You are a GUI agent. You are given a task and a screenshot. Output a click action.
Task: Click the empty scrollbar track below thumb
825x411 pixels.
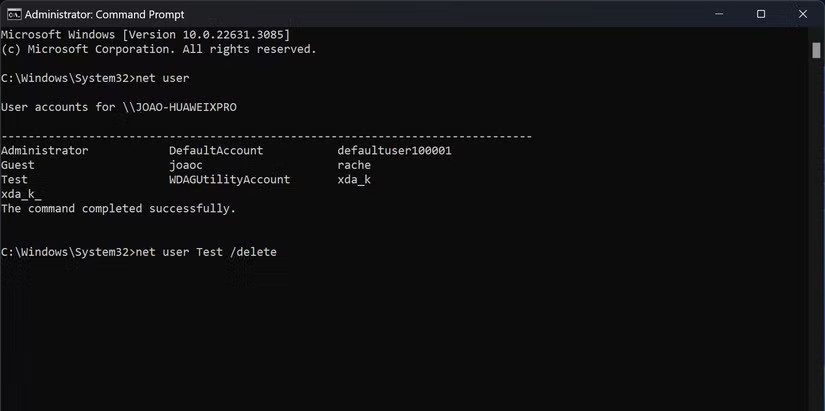[x=816, y=250]
